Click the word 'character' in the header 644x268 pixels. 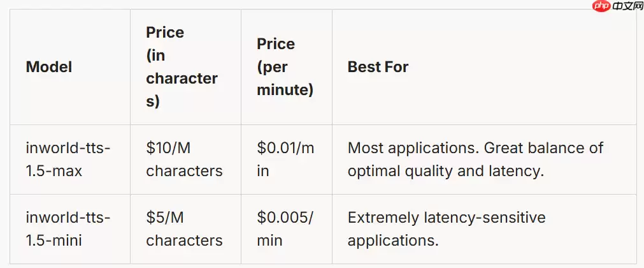(182, 78)
